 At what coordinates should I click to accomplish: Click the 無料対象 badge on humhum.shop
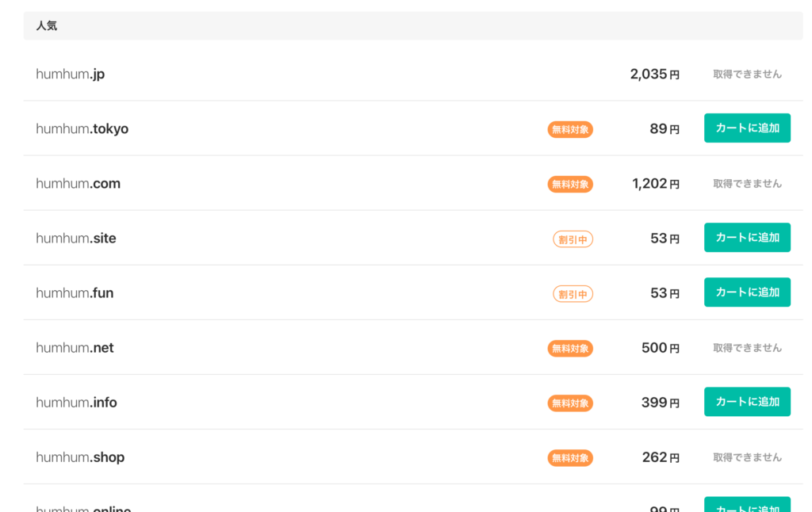[x=570, y=457]
